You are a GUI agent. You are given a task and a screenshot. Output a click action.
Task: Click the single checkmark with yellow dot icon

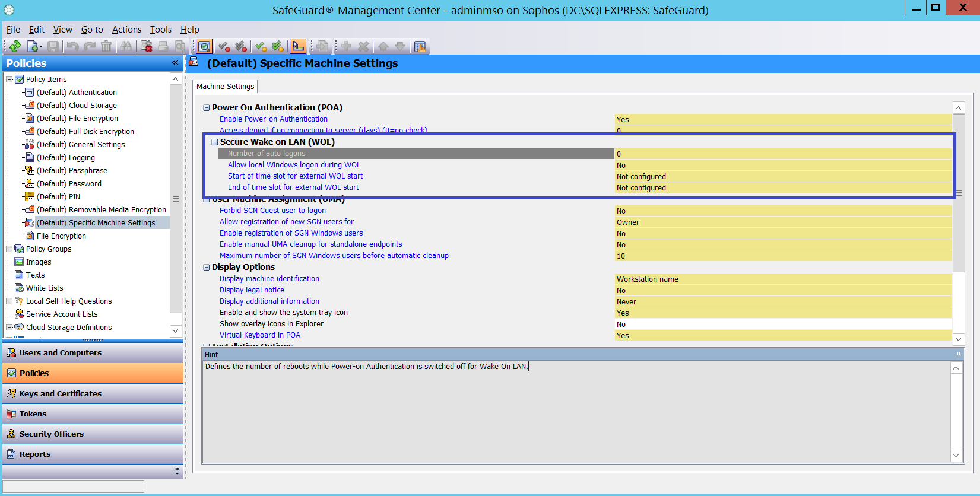click(x=261, y=46)
